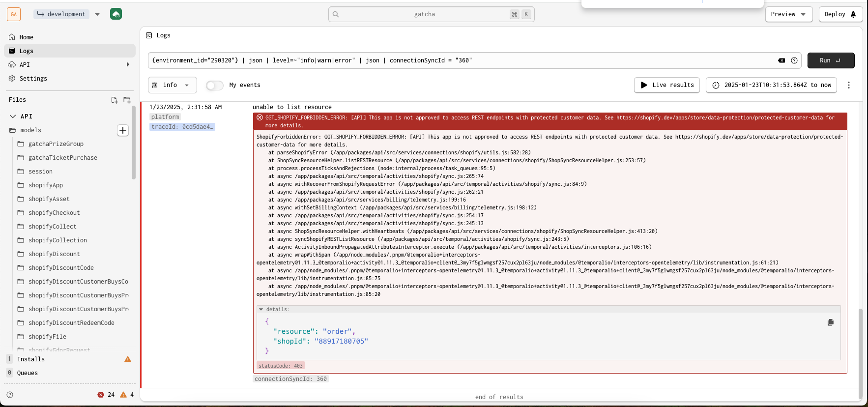Viewport: 868px width, 407px height.
Task: Open the shopifyCollection model folder
Action: tap(58, 240)
